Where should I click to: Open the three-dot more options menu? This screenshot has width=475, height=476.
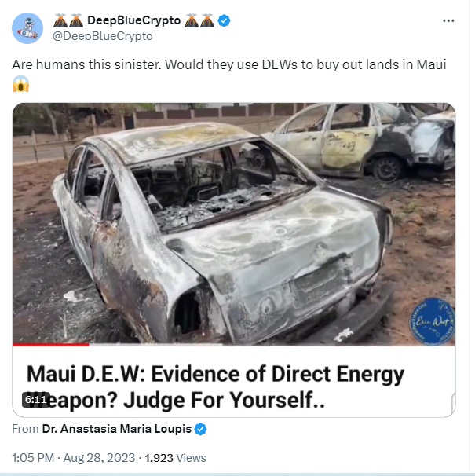(448, 20)
